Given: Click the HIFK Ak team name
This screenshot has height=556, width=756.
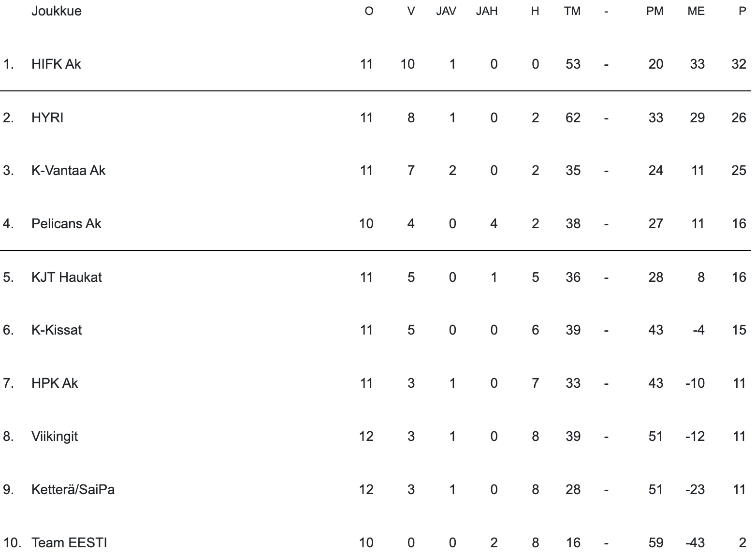Looking at the screenshot, I should 56,64.
